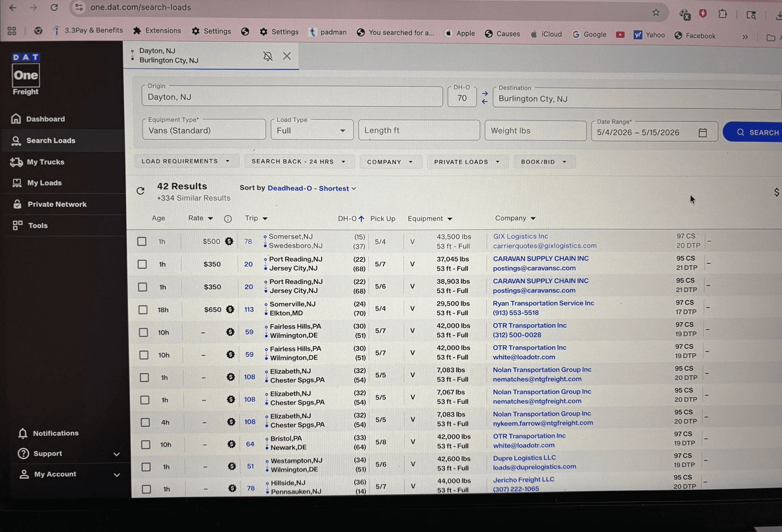The width and height of the screenshot is (782, 532).
Task: Close the Dayton, NJ search tab
Action: coord(287,56)
